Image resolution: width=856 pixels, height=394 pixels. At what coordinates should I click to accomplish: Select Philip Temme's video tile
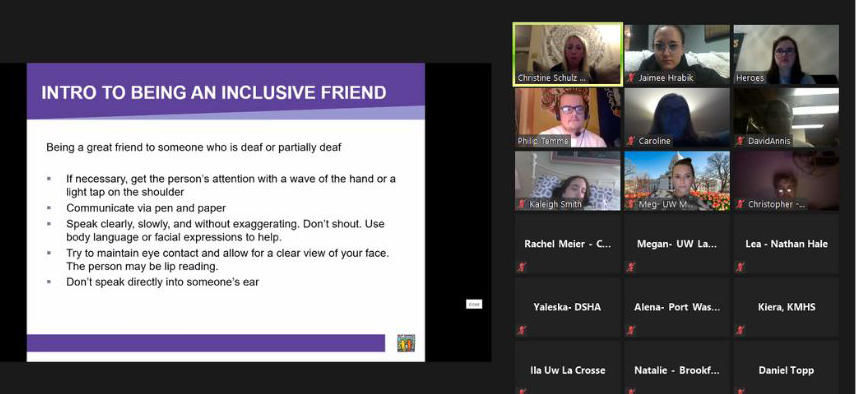[568, 117]
